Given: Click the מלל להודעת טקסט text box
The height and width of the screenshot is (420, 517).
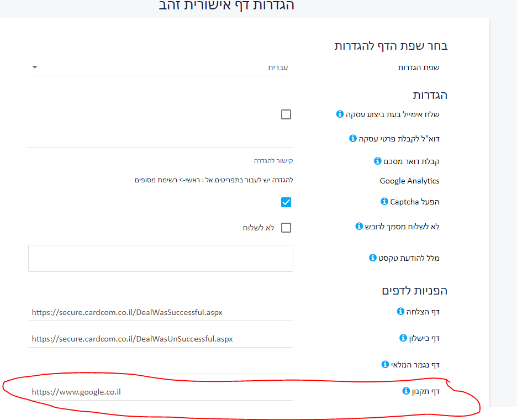Looking at the screenshot, I should (161, 258).
